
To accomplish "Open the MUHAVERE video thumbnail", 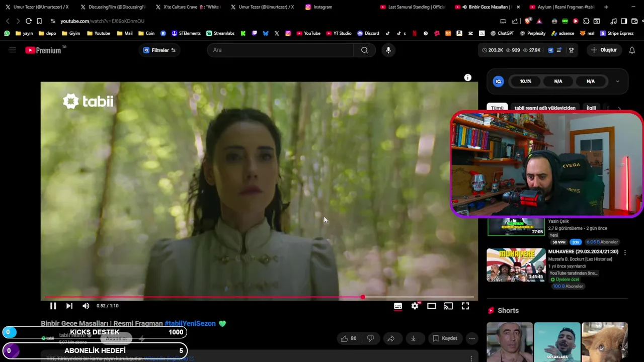I will 516,265.
